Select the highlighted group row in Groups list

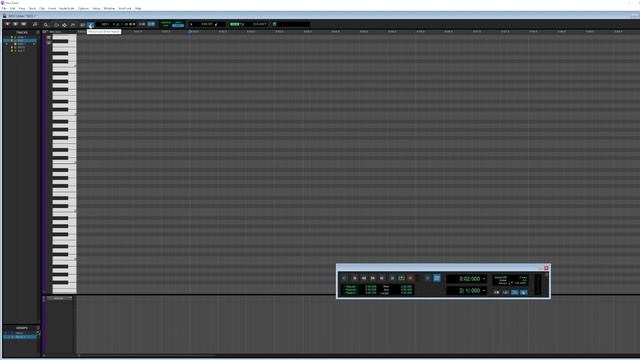(x=20, y=337)
